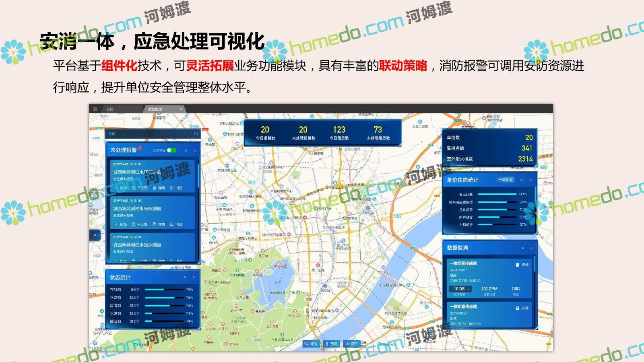This screenshot has width=644, height=362.
Task: Close the 状态统计 panel
Action: [194, 277]
